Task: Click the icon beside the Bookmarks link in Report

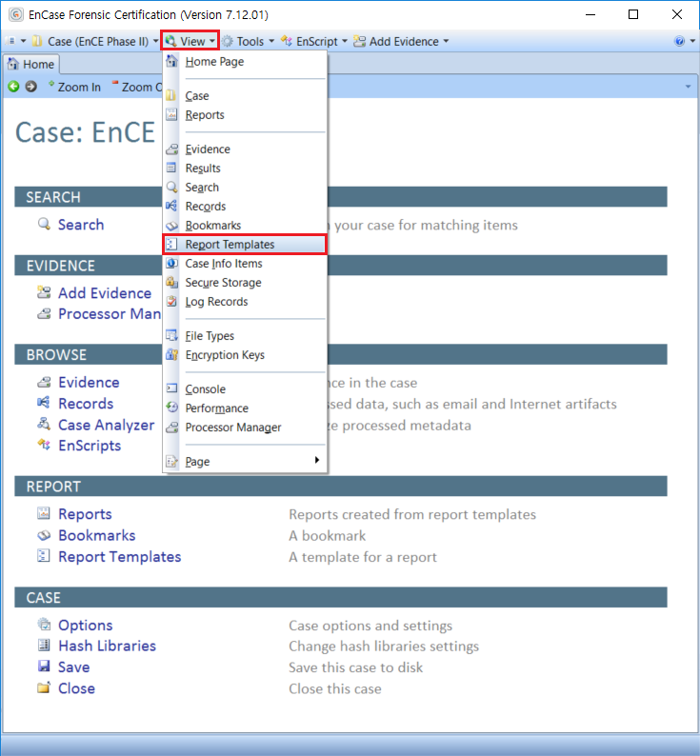Action: point(44,535)
